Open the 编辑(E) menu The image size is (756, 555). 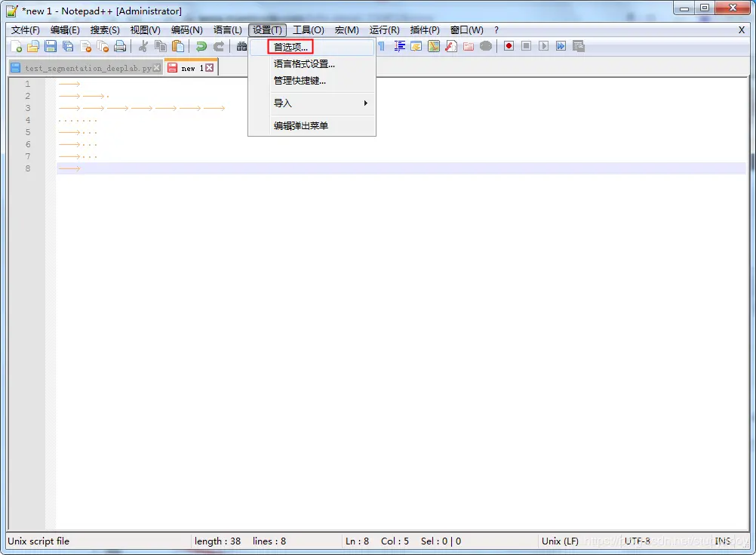pos(65,30)
